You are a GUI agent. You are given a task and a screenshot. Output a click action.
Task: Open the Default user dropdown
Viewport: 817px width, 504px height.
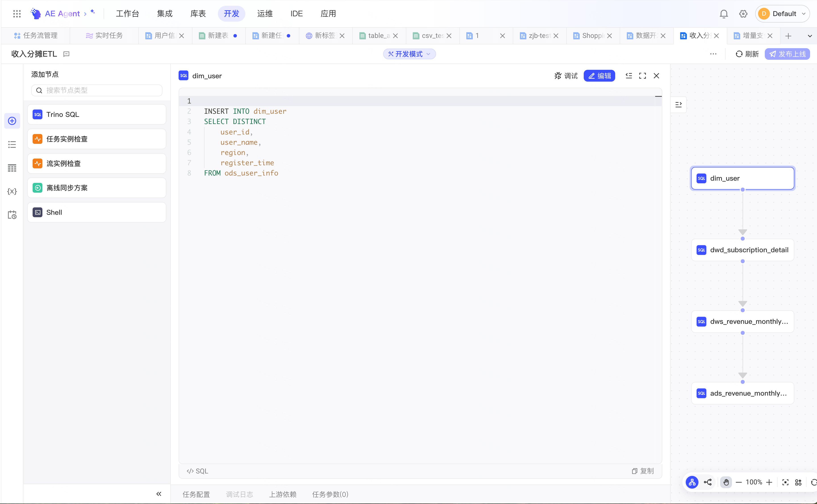(782, 14)
